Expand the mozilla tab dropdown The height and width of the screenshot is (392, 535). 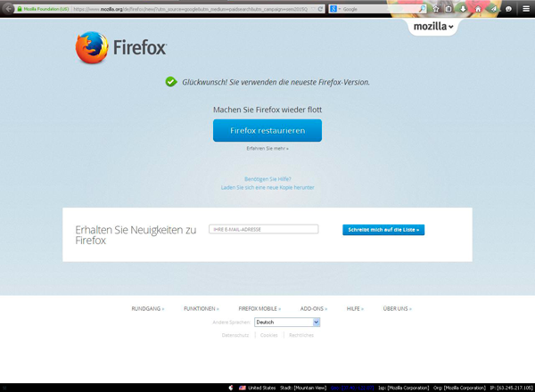pyautogui.click(x=433, y=26)
